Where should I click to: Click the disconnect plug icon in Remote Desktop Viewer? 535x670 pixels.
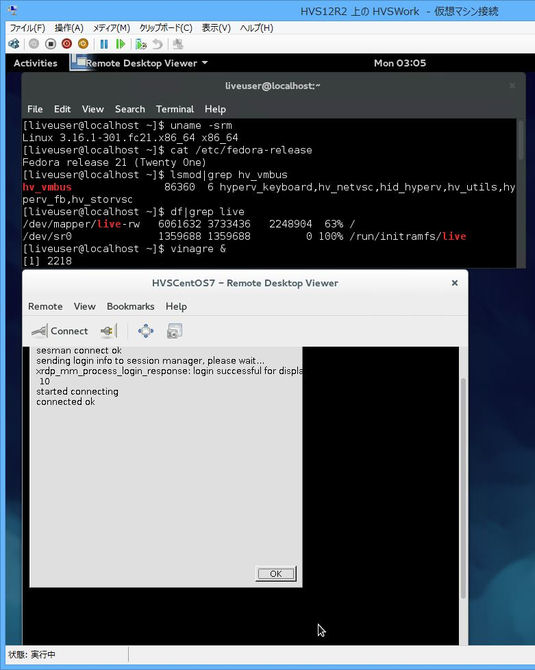106,331
